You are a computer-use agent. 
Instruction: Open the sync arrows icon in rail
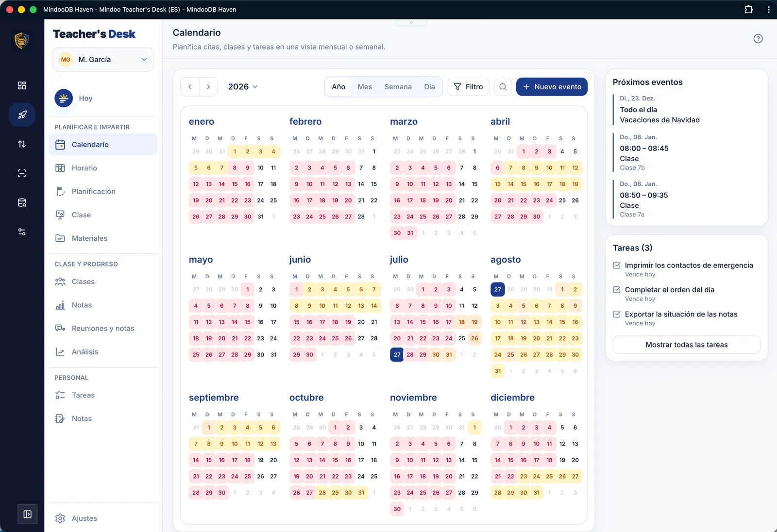pos(22,144)
